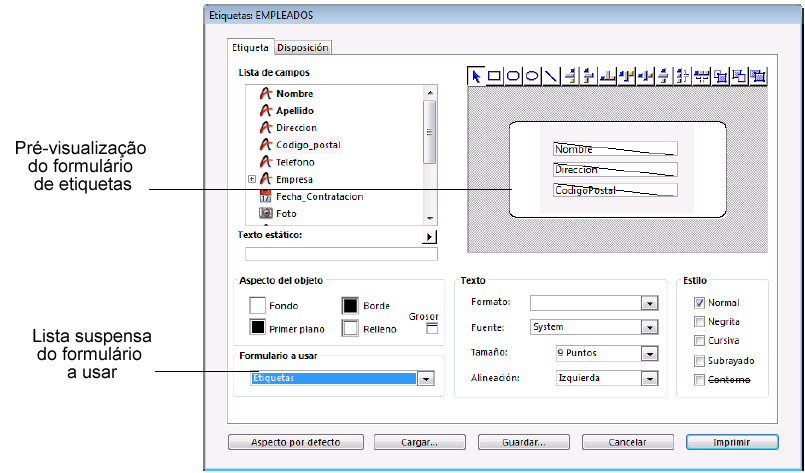805x473 pixels.
Task: Select the rectangle drawing tool
Action: 496,75
